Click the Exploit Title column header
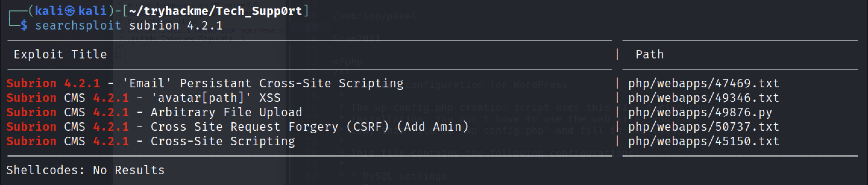This screenshot has height=185, width=868. pos(60,54)
